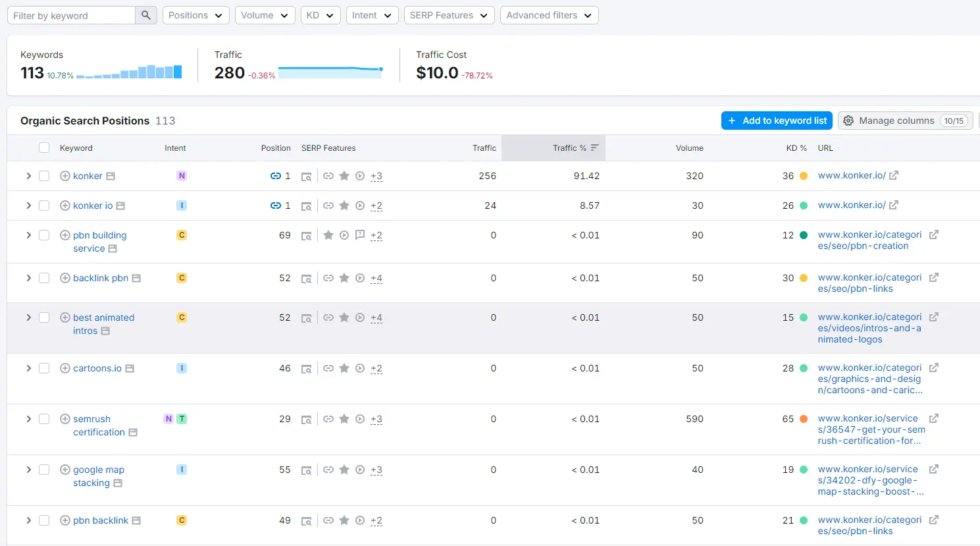Click SERP page icon next to pbn backlink
This screenshot has height=546, width=980.
136,520
